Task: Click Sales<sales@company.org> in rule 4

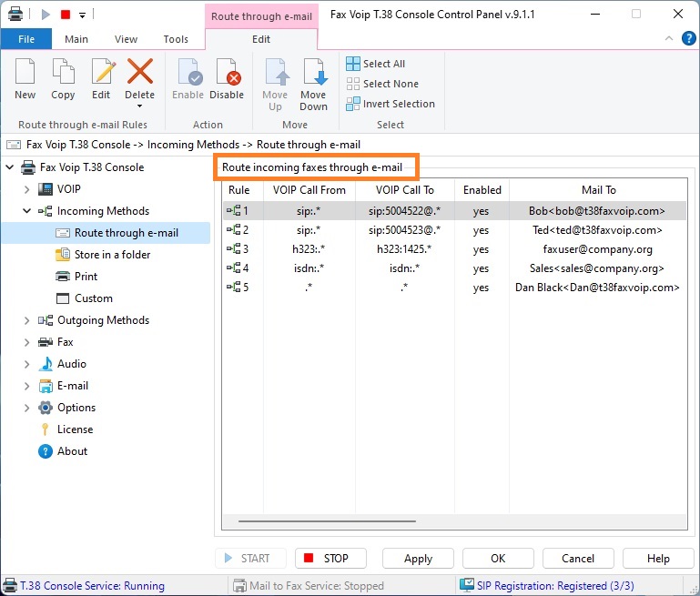Action: (597, 268)
